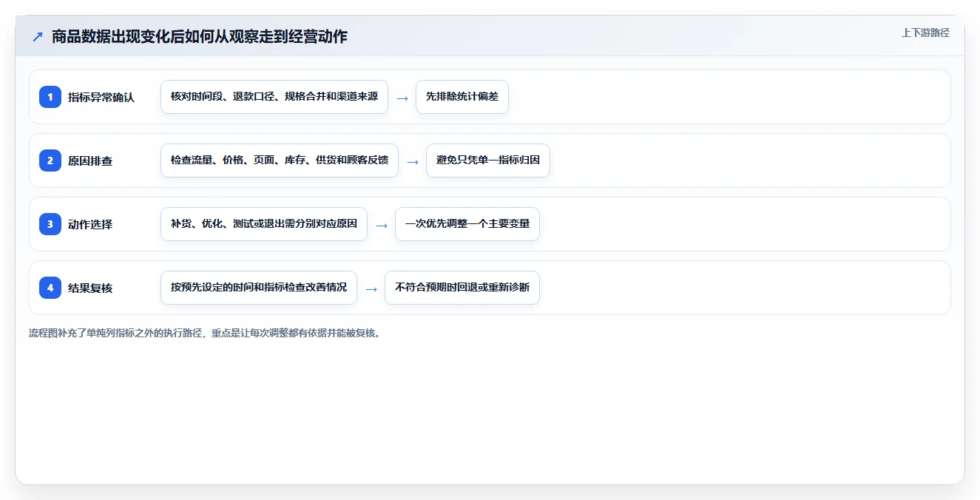Click the 避免只凭单一指标归因 box
The image size is (980, 500).
488,161
